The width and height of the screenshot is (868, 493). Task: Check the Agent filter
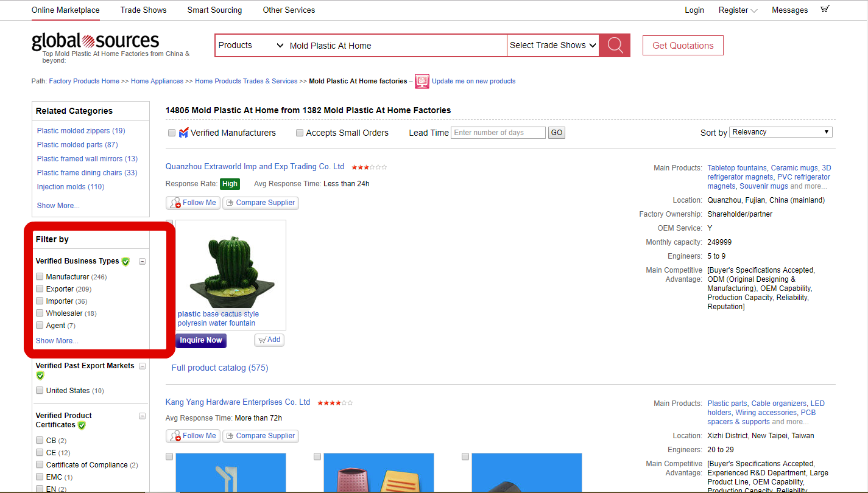40,325
